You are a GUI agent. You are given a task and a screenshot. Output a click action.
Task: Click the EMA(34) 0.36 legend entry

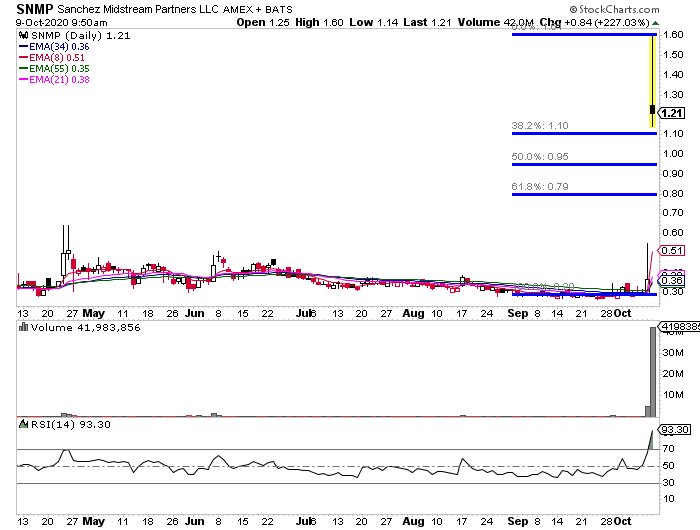tap(54, 46)
